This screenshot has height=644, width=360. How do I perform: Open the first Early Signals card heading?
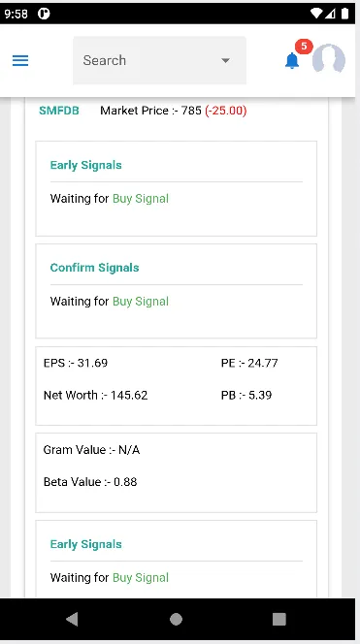click(x=86, y=165)
